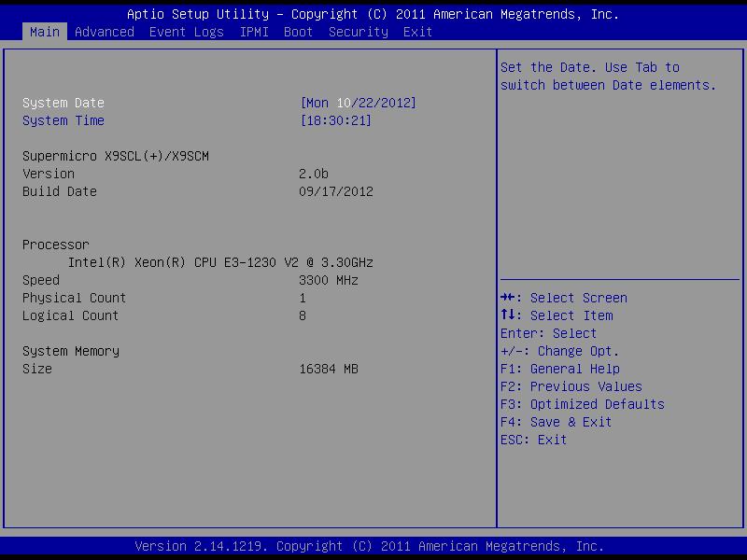The height and width of the screenshot is (560, 747).
Task: Select the System Date label
Action: click(x=63, y=103)
